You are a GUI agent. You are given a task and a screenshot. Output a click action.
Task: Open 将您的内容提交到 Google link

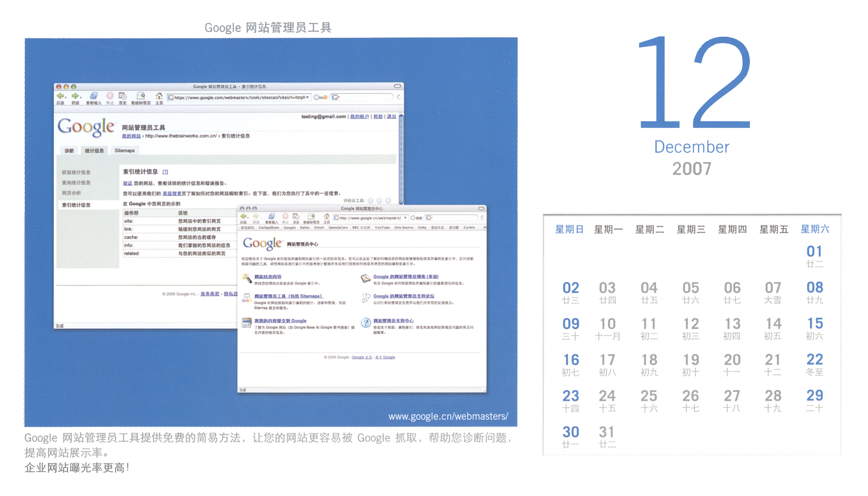[x=280, y=321]
